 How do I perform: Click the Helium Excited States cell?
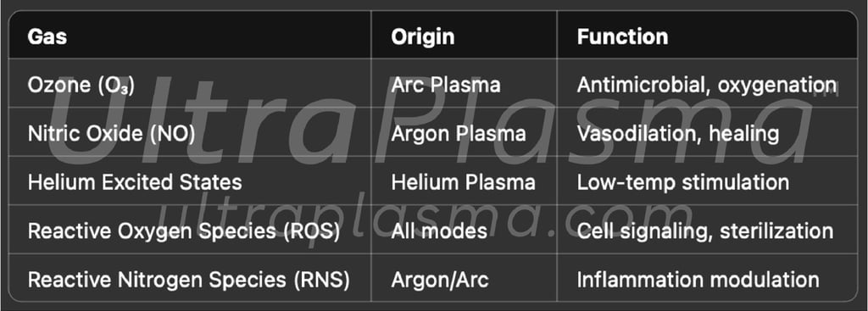190,180
